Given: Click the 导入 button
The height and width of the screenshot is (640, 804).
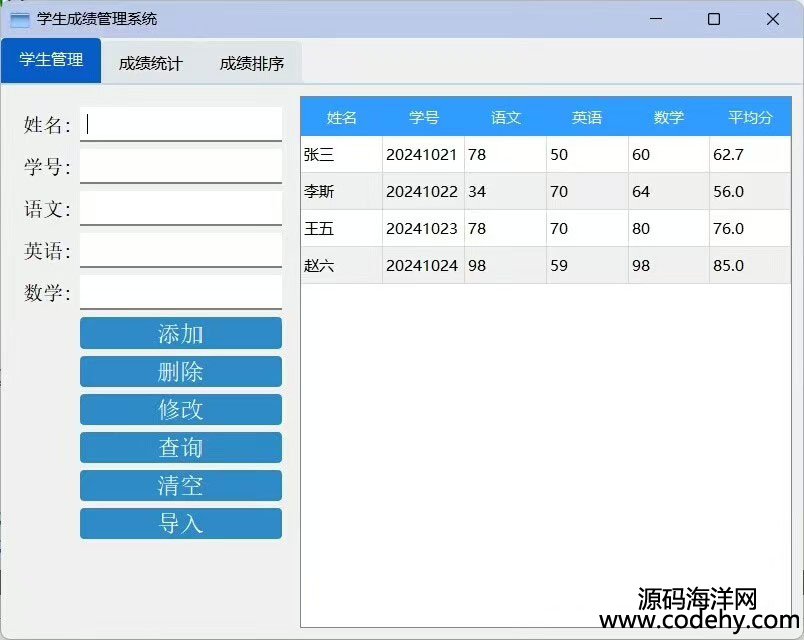Looking at the screenshot, I should point(181,524).
